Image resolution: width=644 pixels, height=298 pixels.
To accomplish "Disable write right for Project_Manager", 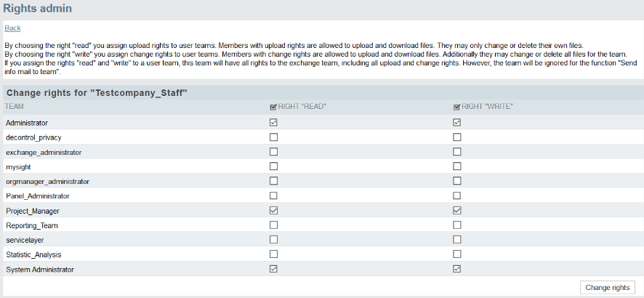I will (456, 211).
